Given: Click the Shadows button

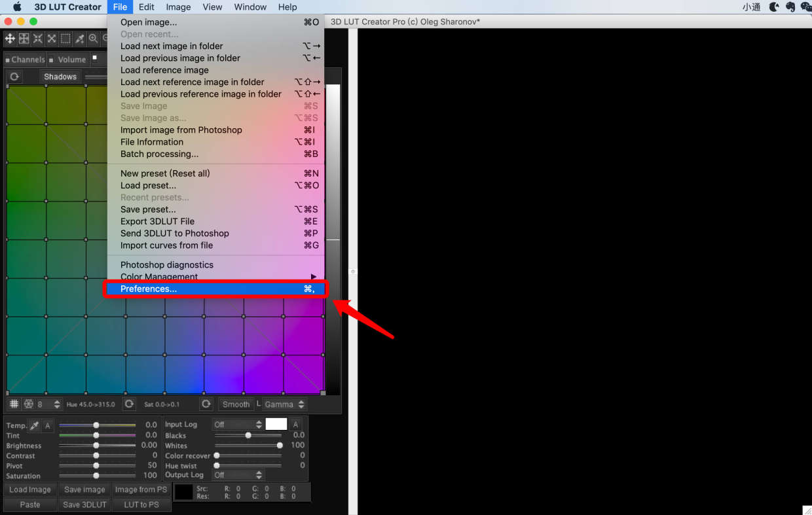Looking at the screenshot, I should (60, 77).
